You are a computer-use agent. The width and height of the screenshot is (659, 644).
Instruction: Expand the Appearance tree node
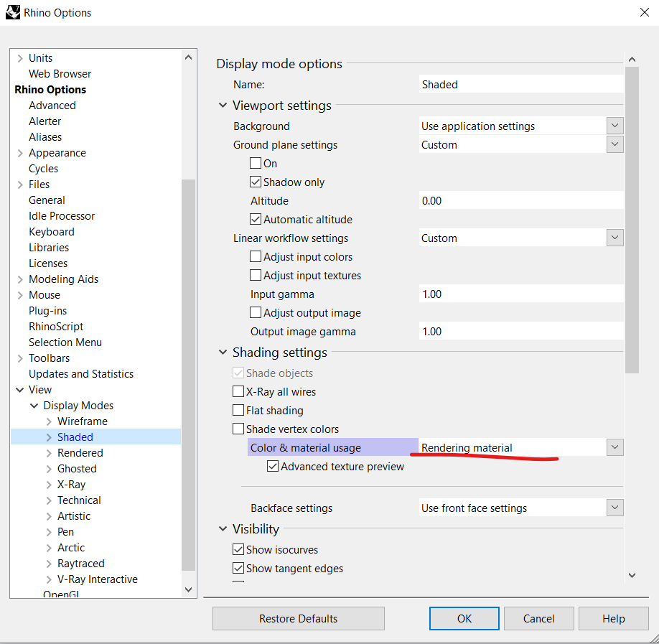point(20,153)
